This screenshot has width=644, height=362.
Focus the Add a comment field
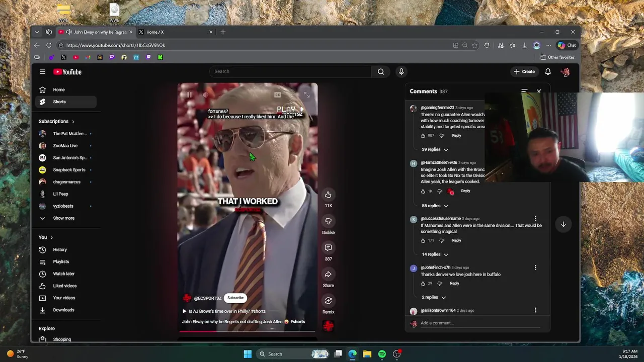click(479, 323)
